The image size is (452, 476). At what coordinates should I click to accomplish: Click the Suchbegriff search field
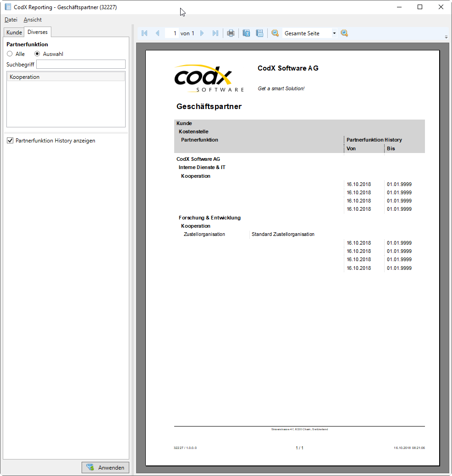pos(81,64)
